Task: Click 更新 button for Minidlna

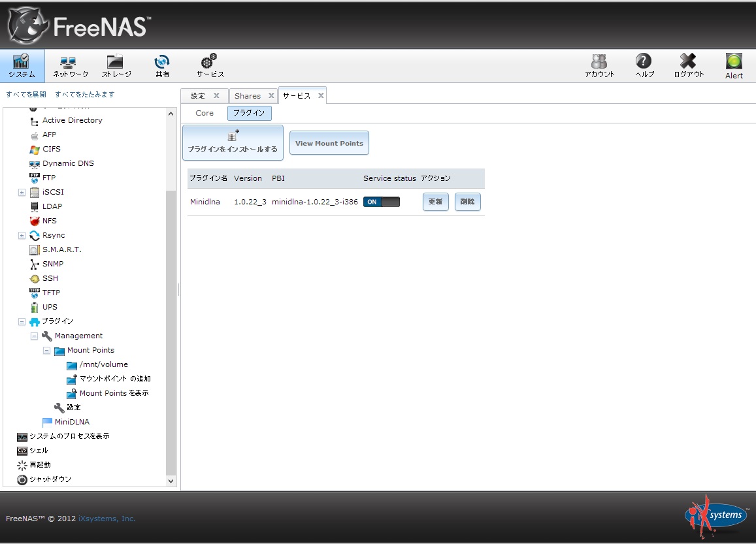Action: [x=436, y=202]
